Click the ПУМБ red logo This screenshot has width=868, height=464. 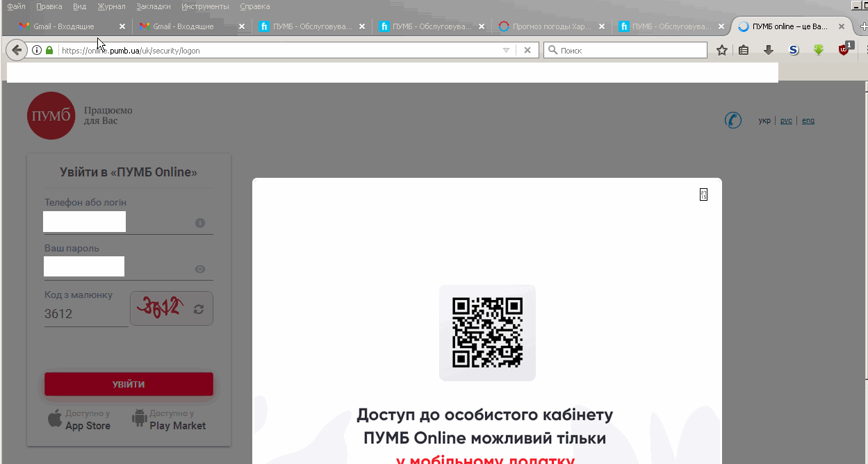tap(51, 115)
